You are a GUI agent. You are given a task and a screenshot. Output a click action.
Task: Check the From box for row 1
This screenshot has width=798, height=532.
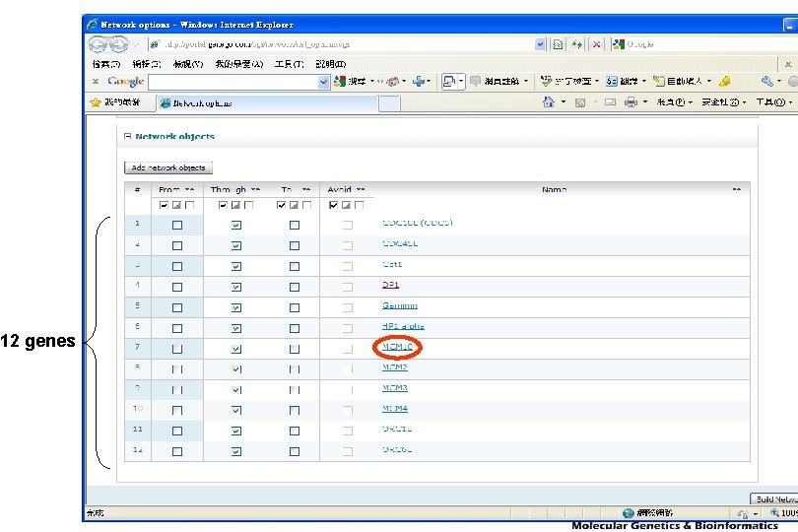[x=177, y=225]
